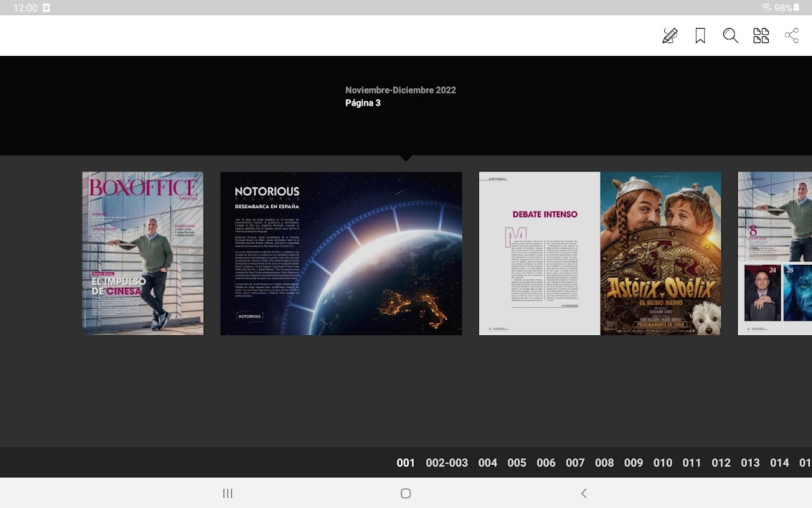812x508 pixels.
Task: Jump to page 001 in page strip
Action: pos(405,463)
